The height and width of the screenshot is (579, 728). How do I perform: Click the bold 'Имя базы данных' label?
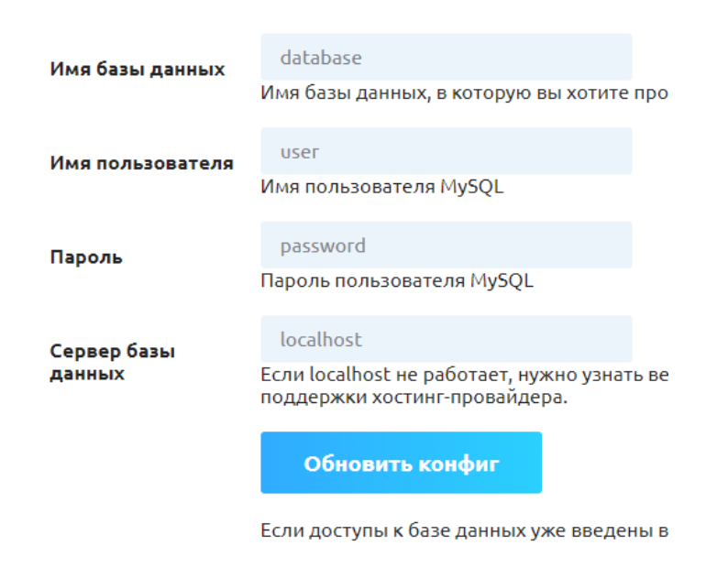[x=137, y=70]
